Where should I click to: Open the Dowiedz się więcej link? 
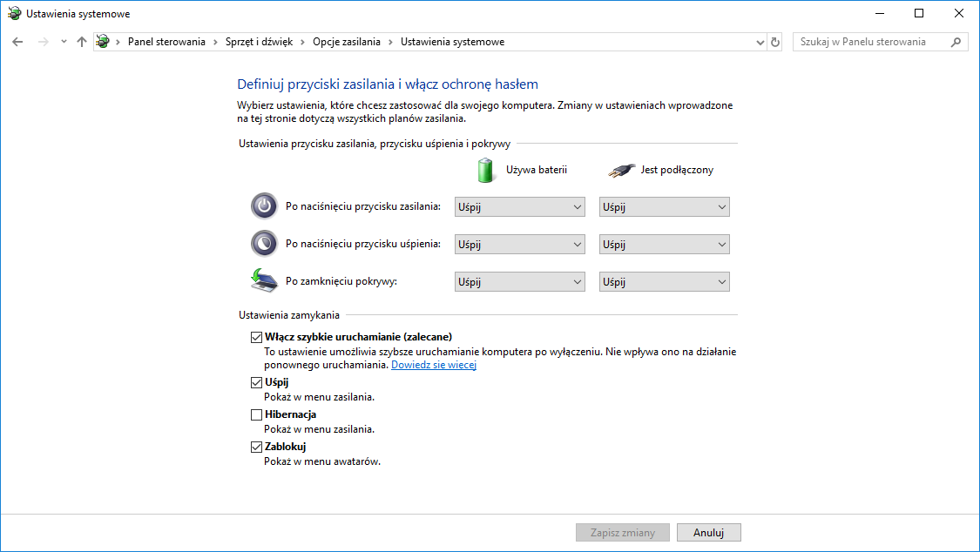click(434, 365)
